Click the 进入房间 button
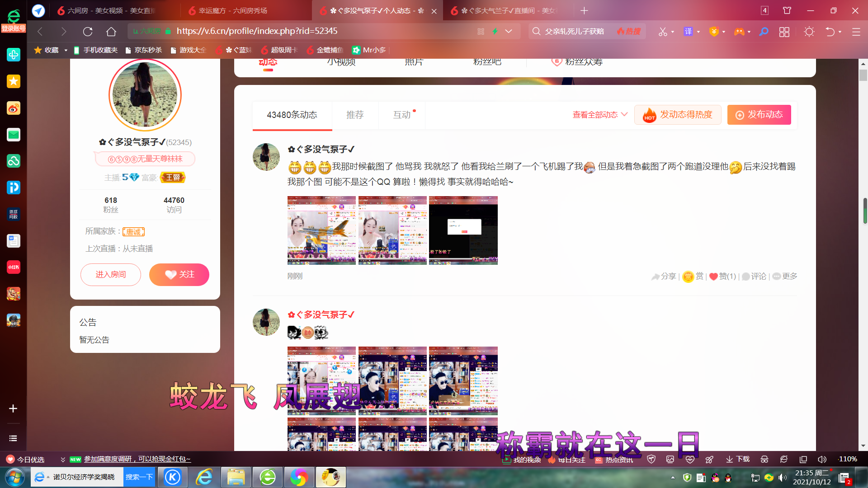The height and width of the screenshot is (488, 868). click(x=111, y=275)
